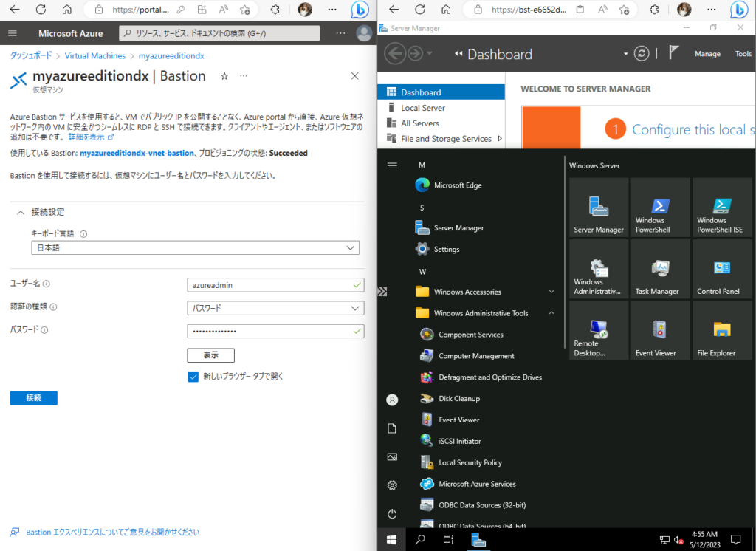Click Virtual Machines breadcrumb
The image size is (756, 551).
(95, 56)
